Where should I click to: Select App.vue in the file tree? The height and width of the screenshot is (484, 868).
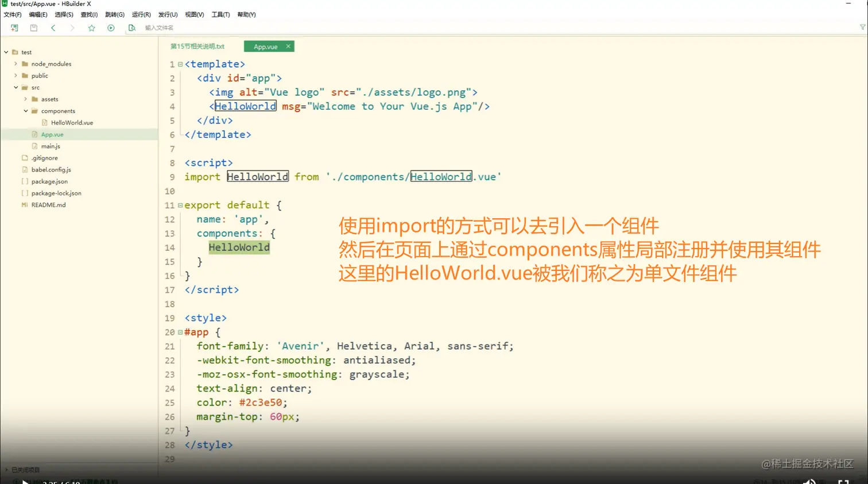coord(52,134)
